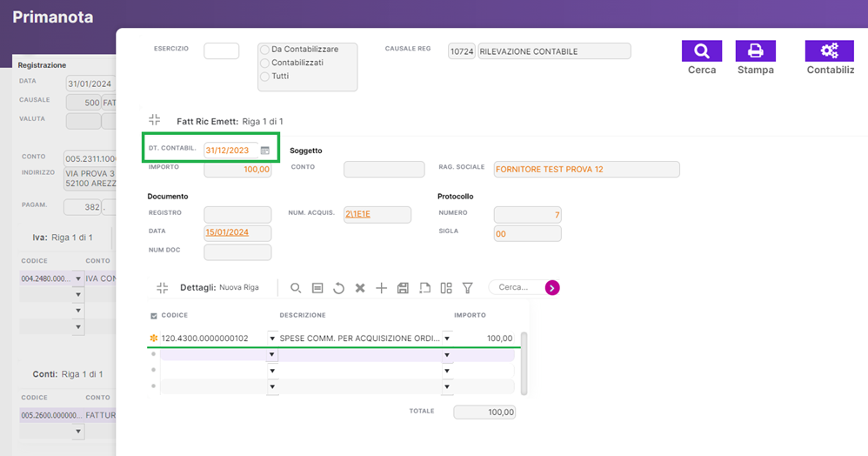
Task: Open the 15/01/2024 document date link
Action: 227,232
